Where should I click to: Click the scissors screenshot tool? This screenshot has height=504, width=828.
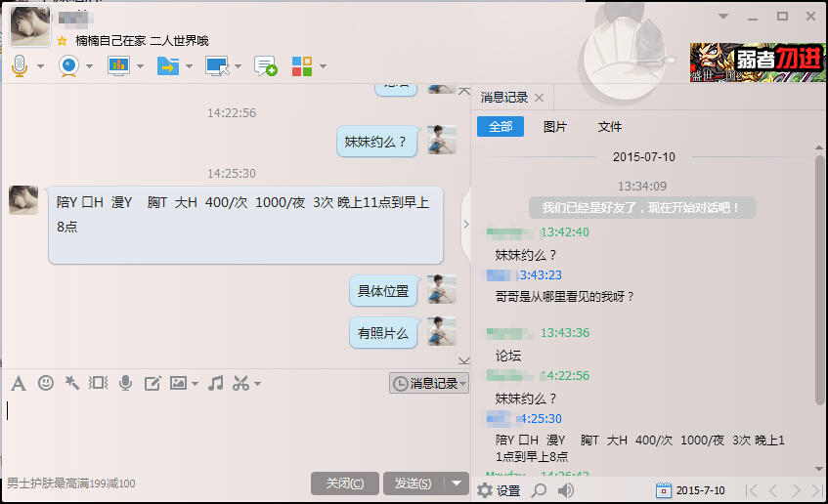pos(240,383)
